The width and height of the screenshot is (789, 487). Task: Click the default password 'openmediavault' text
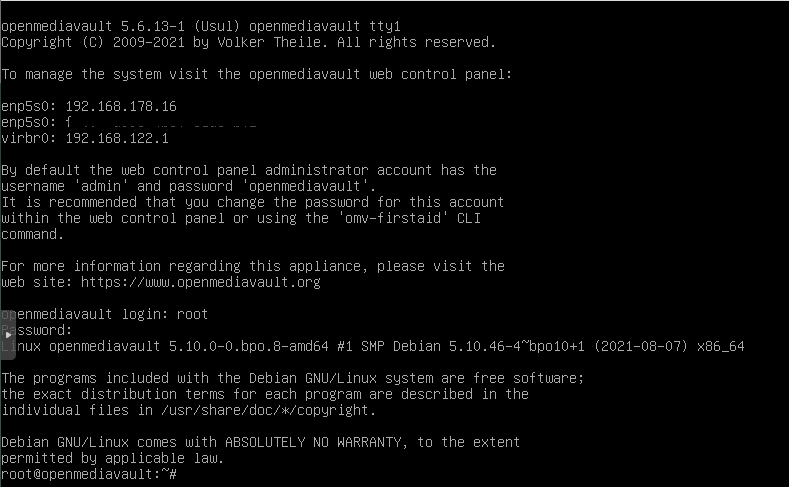click(x=305, y=186)
